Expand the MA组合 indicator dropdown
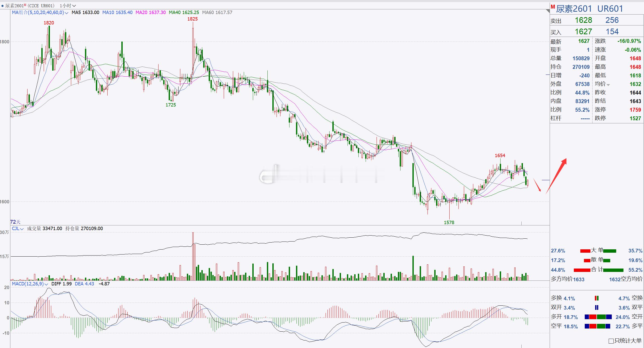Viewport: 644px width, 348px height. pos(66,13)
